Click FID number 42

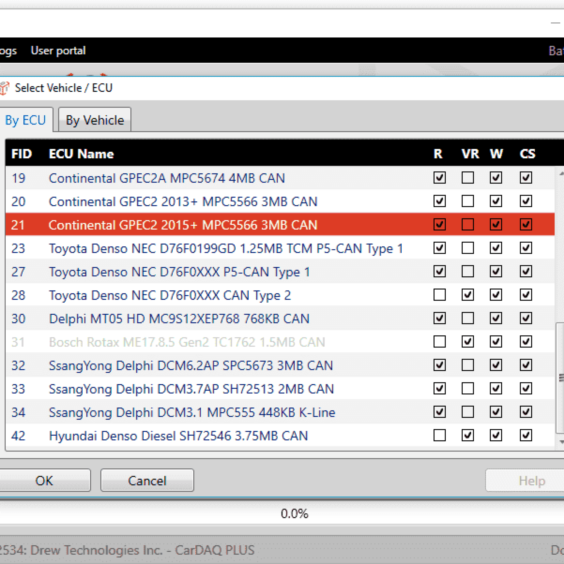pos(18,436)
